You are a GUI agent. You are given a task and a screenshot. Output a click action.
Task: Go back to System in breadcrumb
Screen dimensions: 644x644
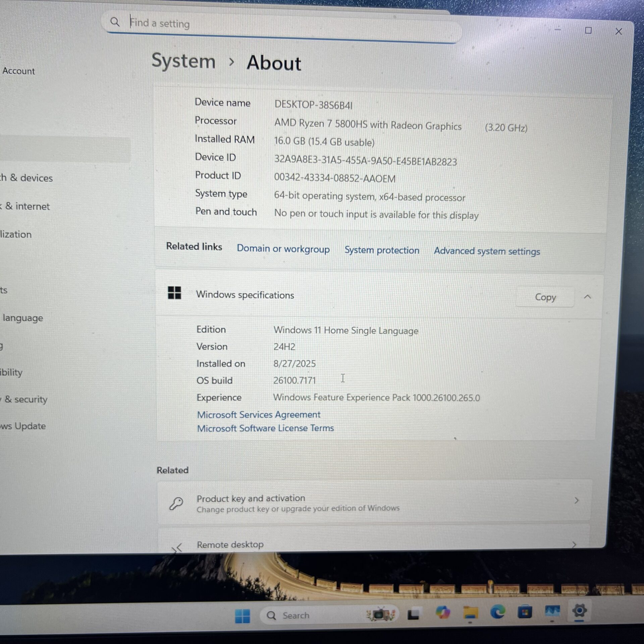pos(183,61)
